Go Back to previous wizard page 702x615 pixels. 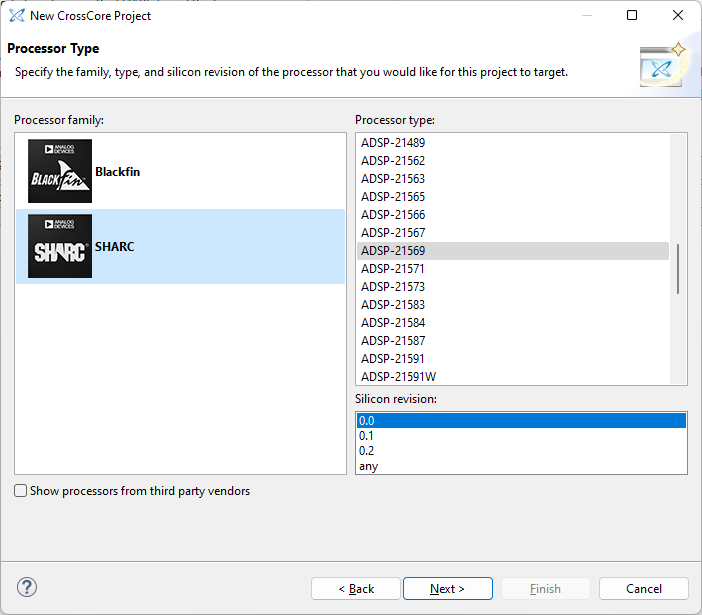(355, 589)
